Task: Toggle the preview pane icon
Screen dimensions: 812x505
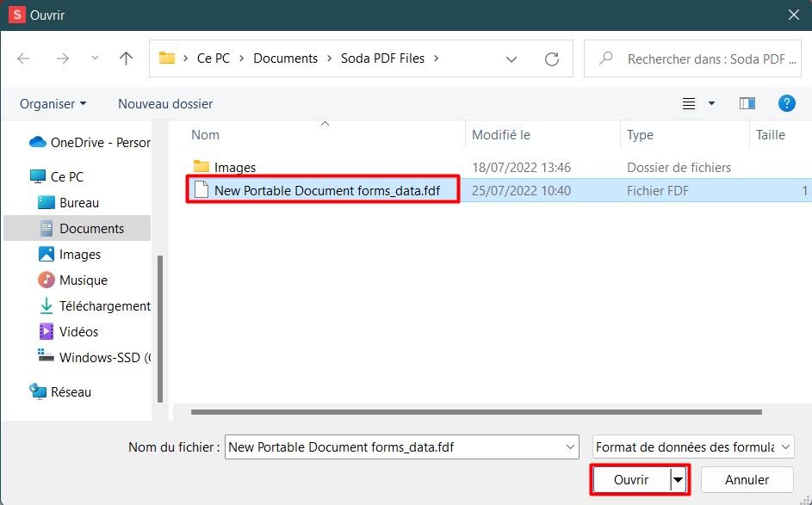Action: tap(747, 103)
